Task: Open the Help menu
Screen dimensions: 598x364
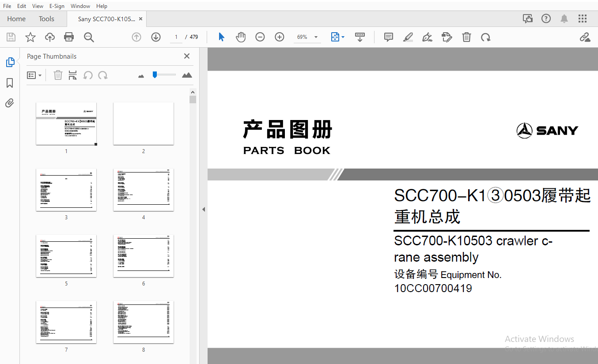Action: pos(102,6)
